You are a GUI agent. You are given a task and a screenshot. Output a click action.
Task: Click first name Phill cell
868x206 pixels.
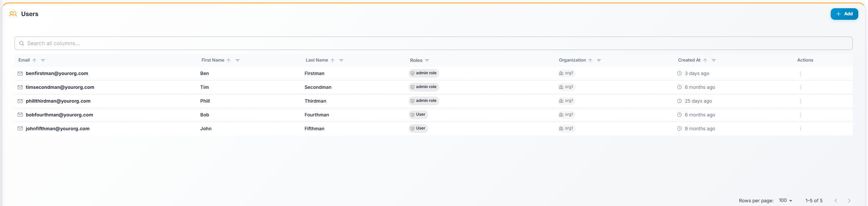pos(205,101)
